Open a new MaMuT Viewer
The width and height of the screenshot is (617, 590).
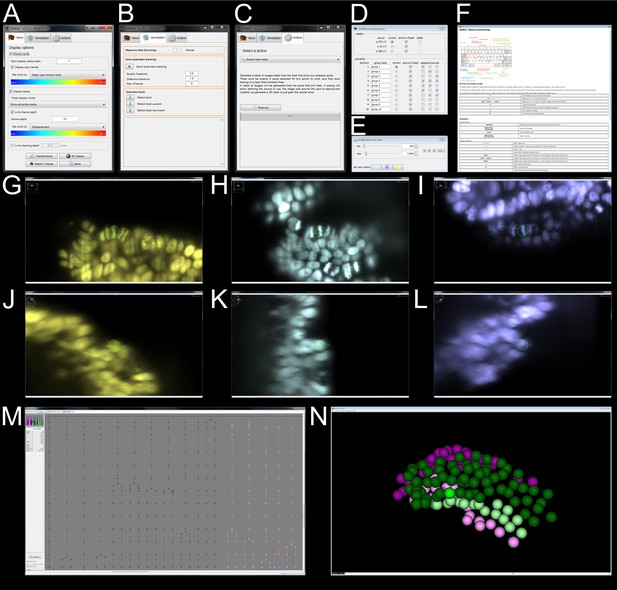click(x=42, y=164)
